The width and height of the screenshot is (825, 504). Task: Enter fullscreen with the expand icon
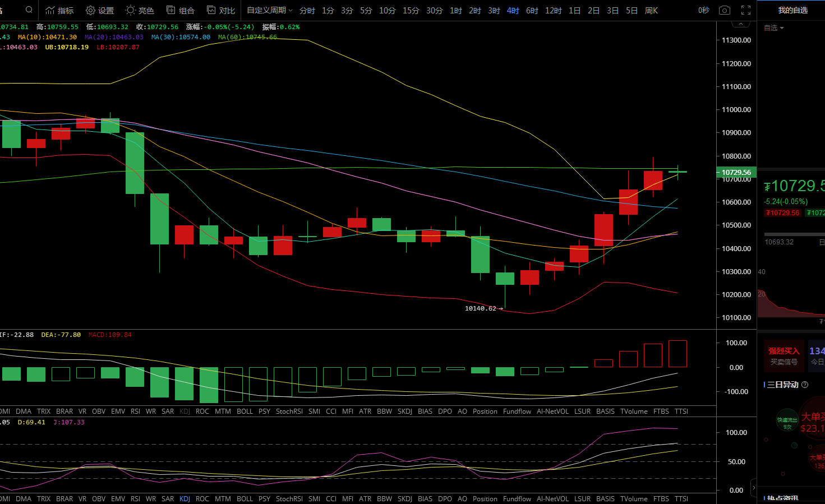pos(746,10)
